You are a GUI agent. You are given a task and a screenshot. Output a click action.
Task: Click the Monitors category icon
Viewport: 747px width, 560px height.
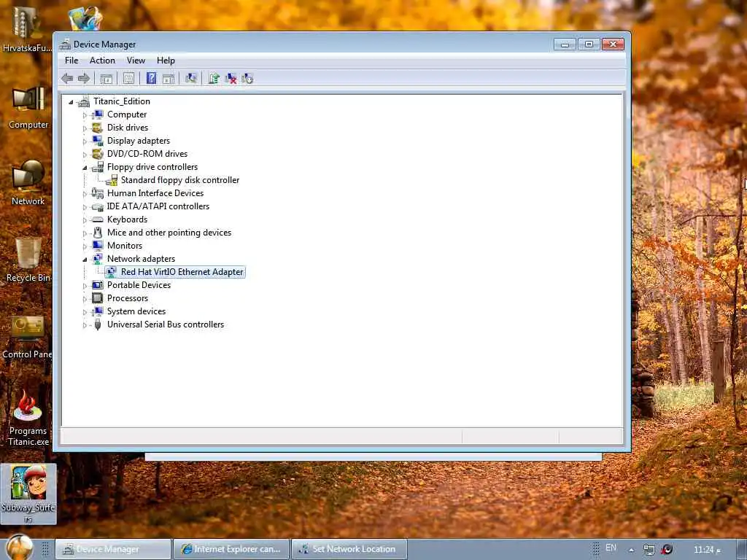point(98,246)
